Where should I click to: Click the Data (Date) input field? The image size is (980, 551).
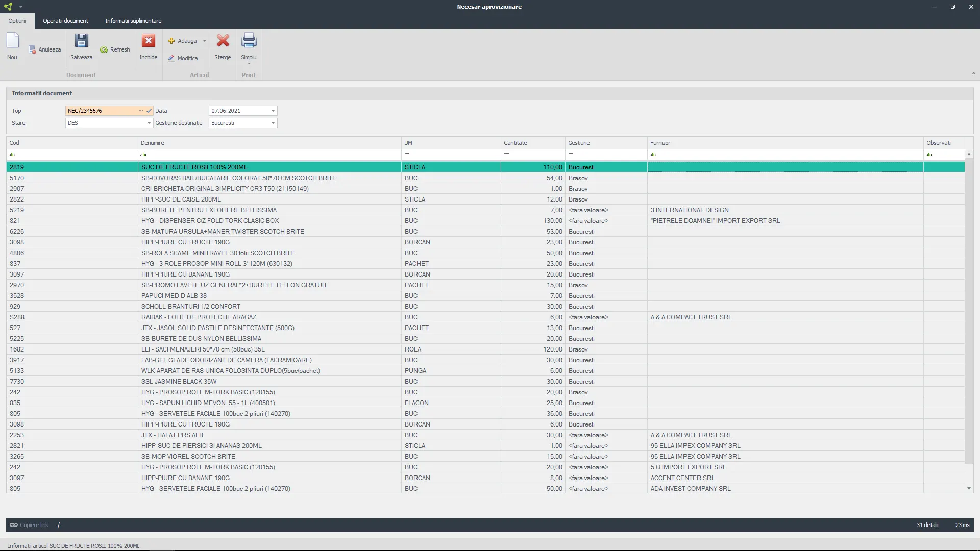238,110
